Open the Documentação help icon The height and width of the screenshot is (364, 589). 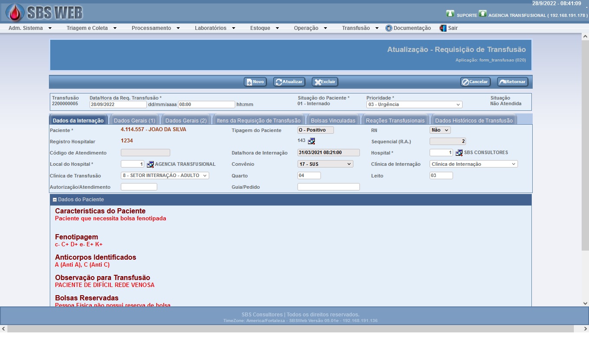click(x=388, y=28)
